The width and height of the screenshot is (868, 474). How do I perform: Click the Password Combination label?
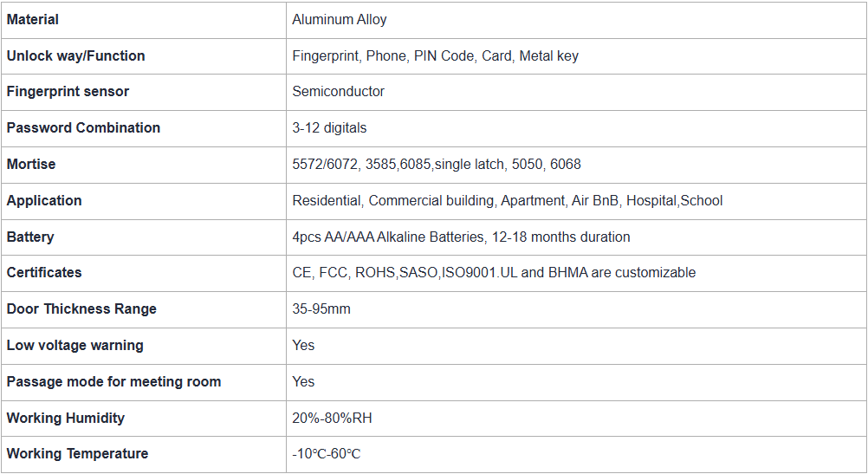pos(83,127)
